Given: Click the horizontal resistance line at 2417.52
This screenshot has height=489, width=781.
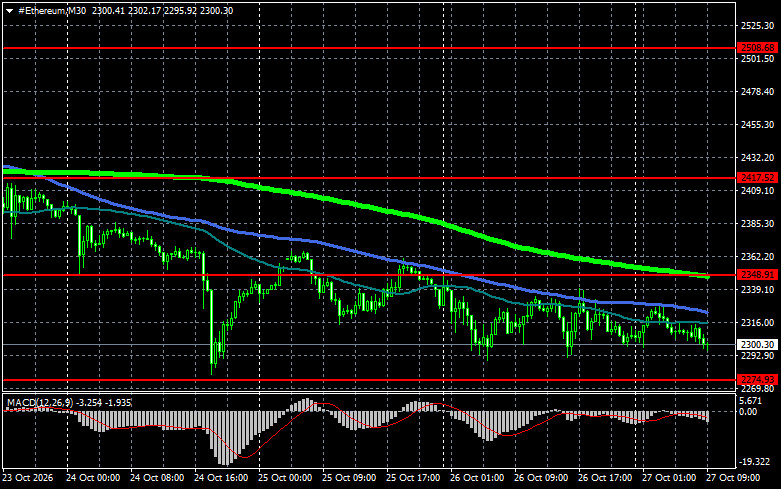Looking at the screenshot, I should (x=369, y=178).
